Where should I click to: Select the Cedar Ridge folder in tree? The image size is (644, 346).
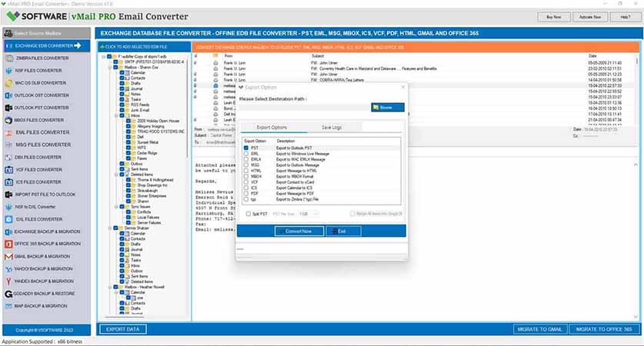pyautogui.click(x=147, y=153)
